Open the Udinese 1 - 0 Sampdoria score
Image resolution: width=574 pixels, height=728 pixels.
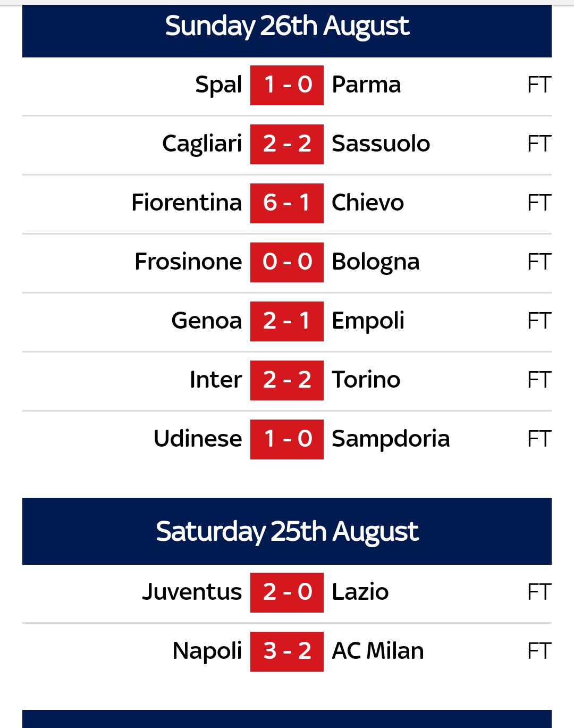[x=287, y=439]
